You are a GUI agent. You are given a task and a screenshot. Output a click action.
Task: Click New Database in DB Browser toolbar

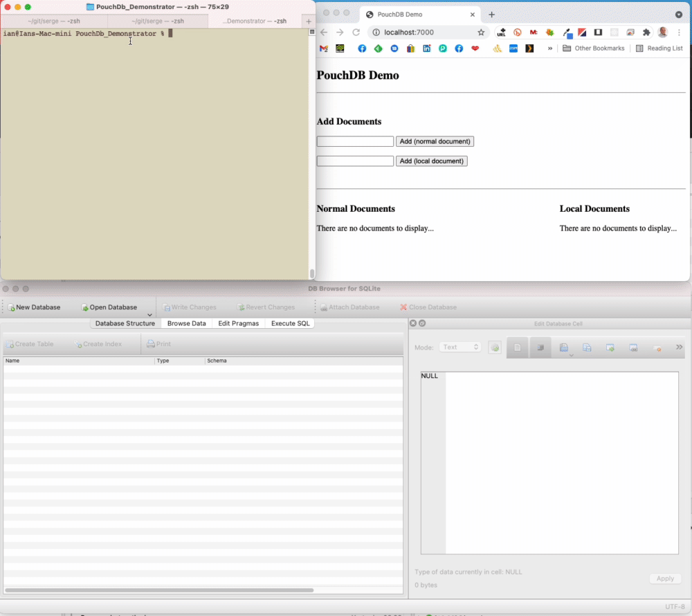tap(34, 307)
